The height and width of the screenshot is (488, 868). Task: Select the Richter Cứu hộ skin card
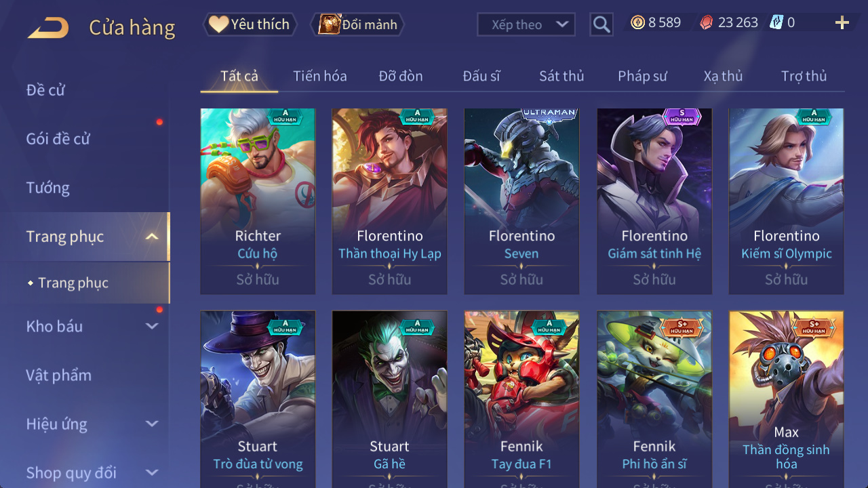coord(258,201)
